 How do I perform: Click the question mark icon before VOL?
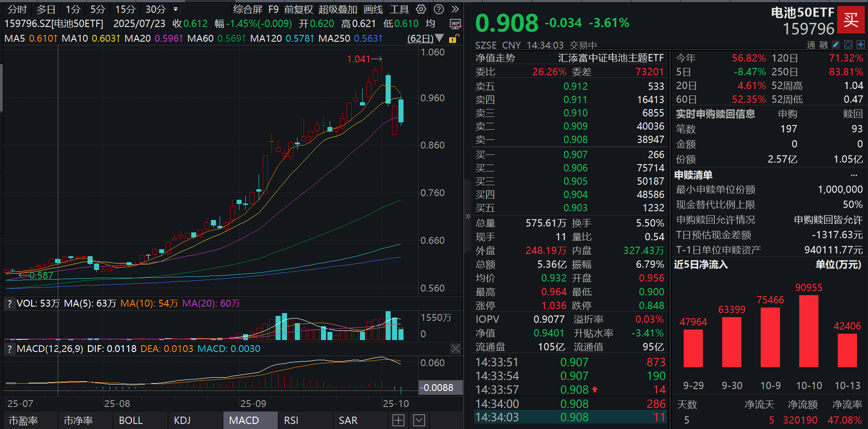9,303
